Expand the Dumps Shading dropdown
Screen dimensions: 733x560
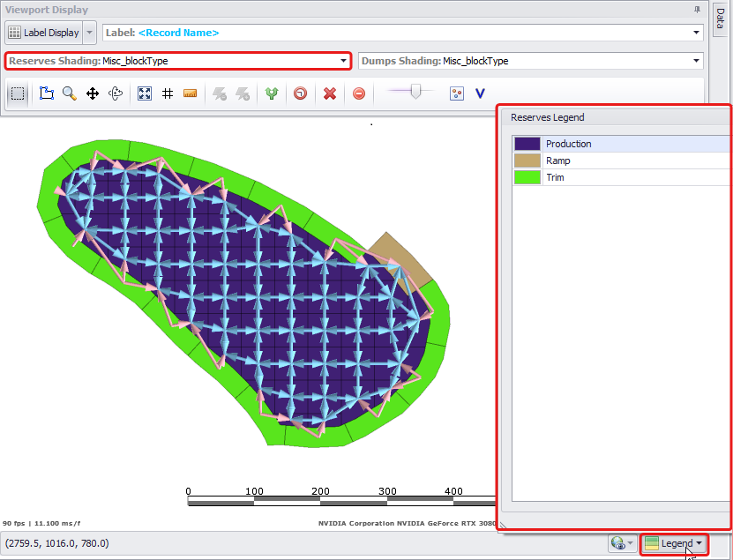click(x=697, y=61)
